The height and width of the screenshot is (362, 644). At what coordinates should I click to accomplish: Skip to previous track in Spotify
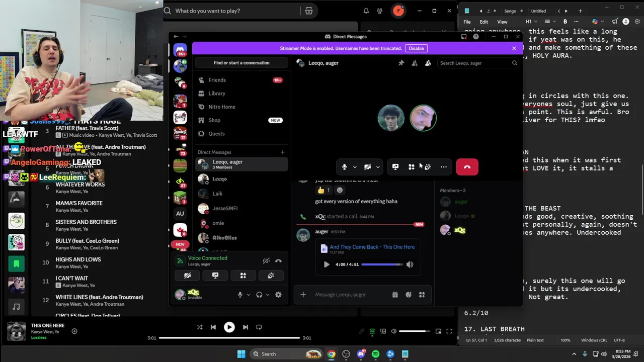213,327
